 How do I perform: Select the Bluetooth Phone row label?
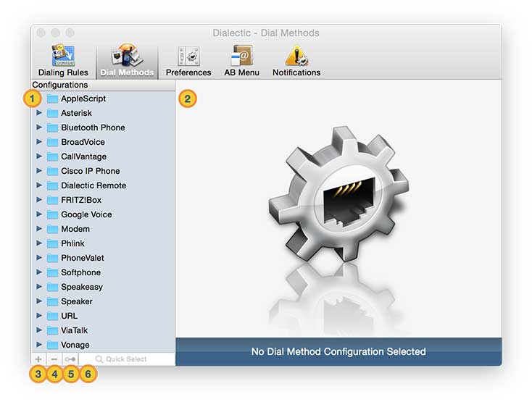pyautogui.click(x=93, y=127)
